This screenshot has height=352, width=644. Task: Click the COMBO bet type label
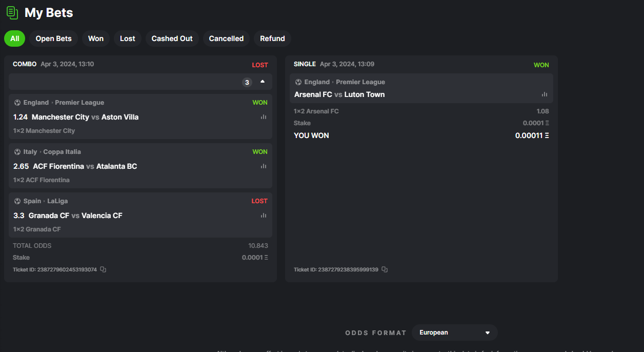25,64
